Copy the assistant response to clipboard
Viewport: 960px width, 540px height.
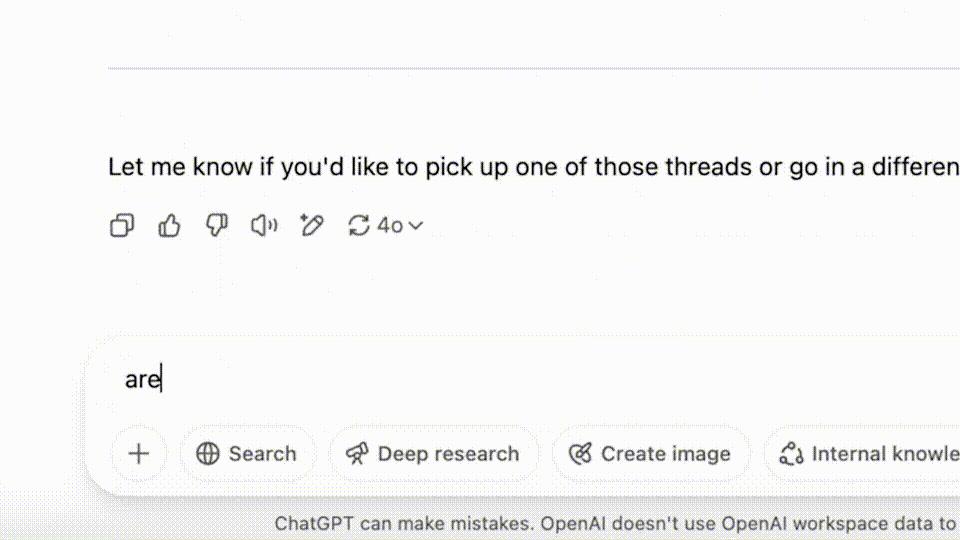pyautogui.click(x=122, y=225)
